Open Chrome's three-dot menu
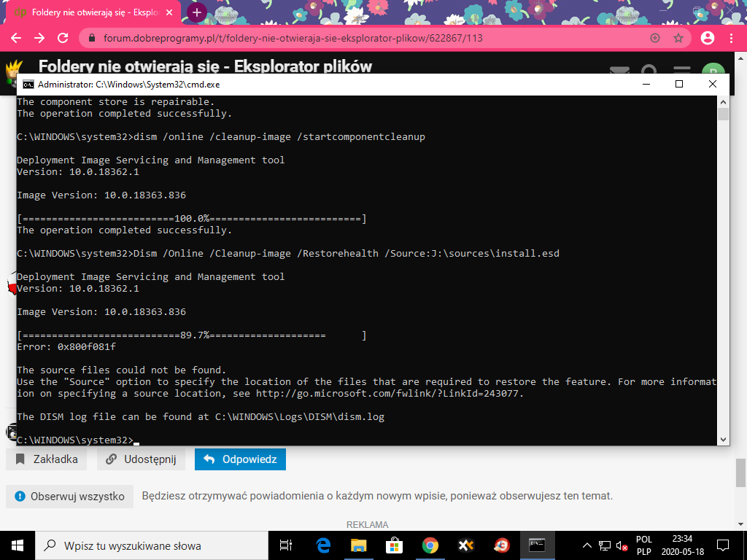Viewport: 747px width, 560px height. pyautogui.click(x=731, y=38)
